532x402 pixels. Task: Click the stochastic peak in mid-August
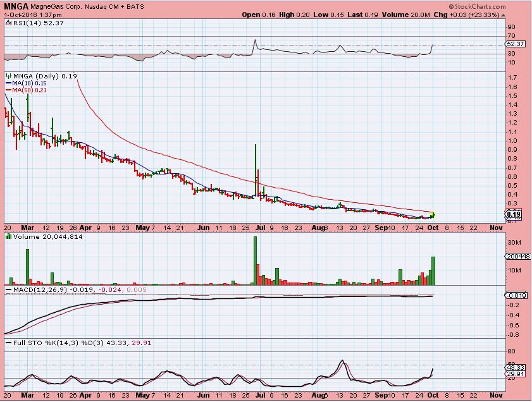[343, 362]
